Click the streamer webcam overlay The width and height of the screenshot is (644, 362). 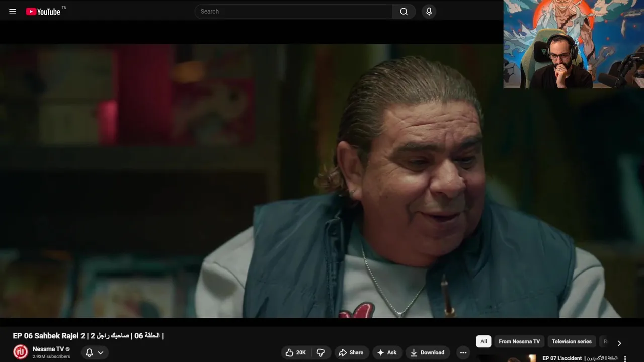click(574, 44)
